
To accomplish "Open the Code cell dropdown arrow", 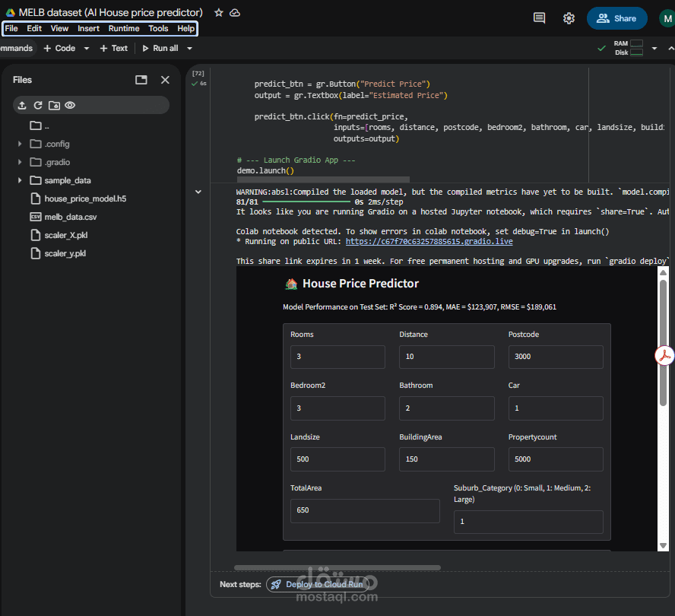I will pos(87,48).
